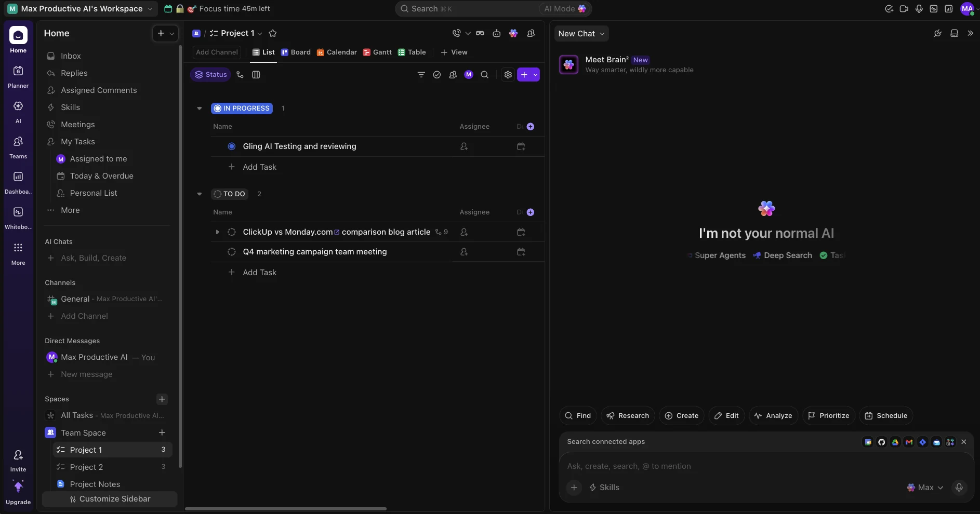Open the workspace name dropdown
Image resolution: width=980 pixels, height=514 pixels.
pyautogui.click(x=81, y=9)
